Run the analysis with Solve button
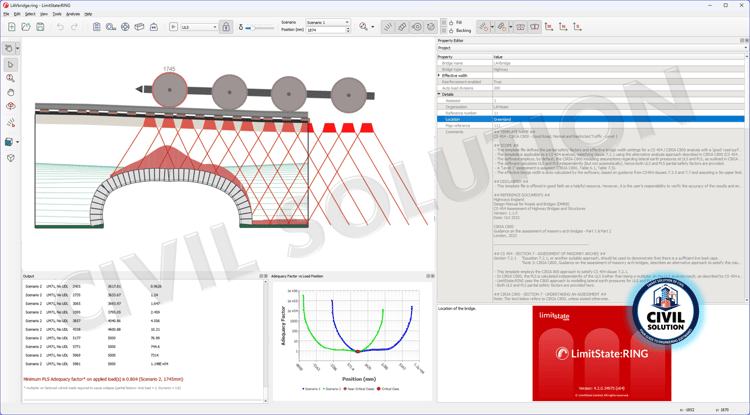750x415 pixels. 173,27
